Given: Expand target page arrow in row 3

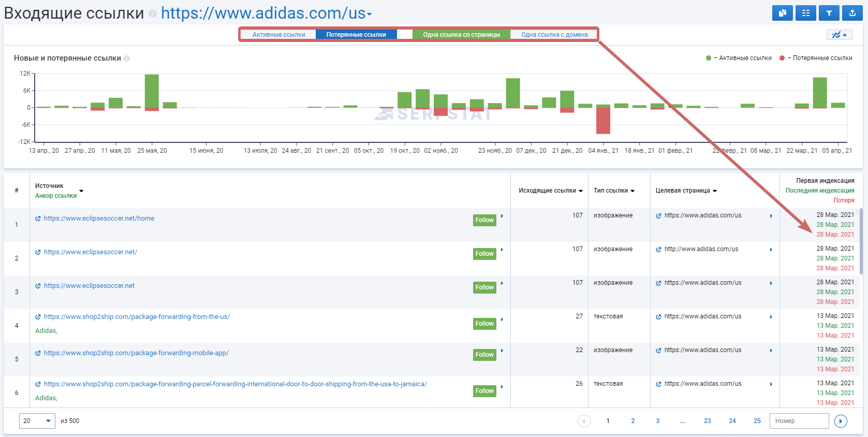Looking at the screenshot, I should [x=771, y=283].
